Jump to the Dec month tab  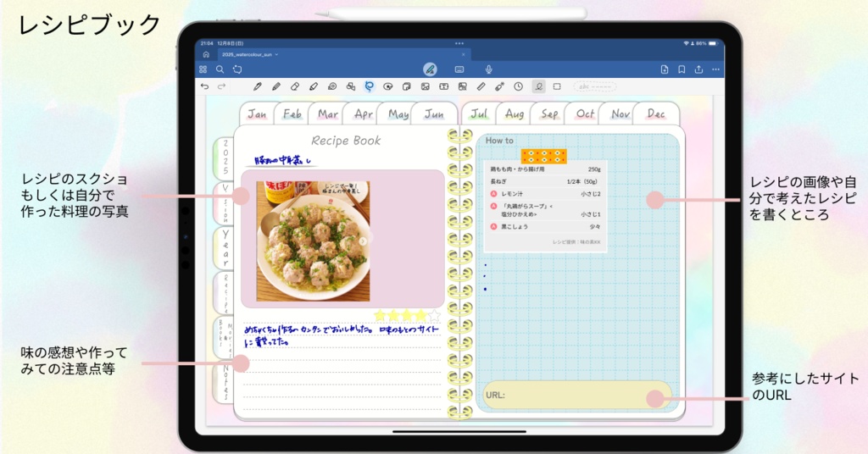point(656,113)
